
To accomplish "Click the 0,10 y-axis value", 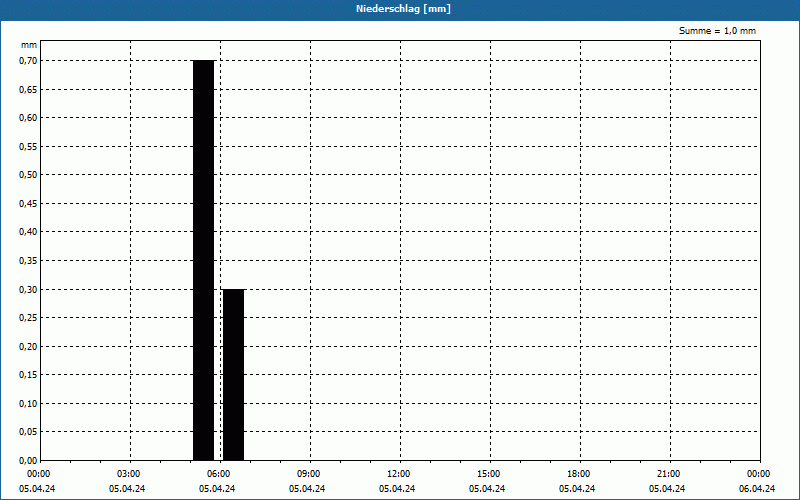I will point(28,404).
